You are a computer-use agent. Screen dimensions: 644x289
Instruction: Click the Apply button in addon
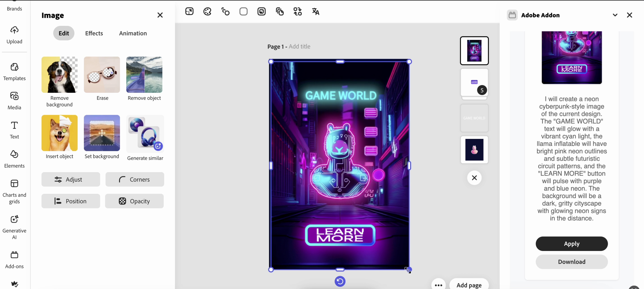pos(571,244)
